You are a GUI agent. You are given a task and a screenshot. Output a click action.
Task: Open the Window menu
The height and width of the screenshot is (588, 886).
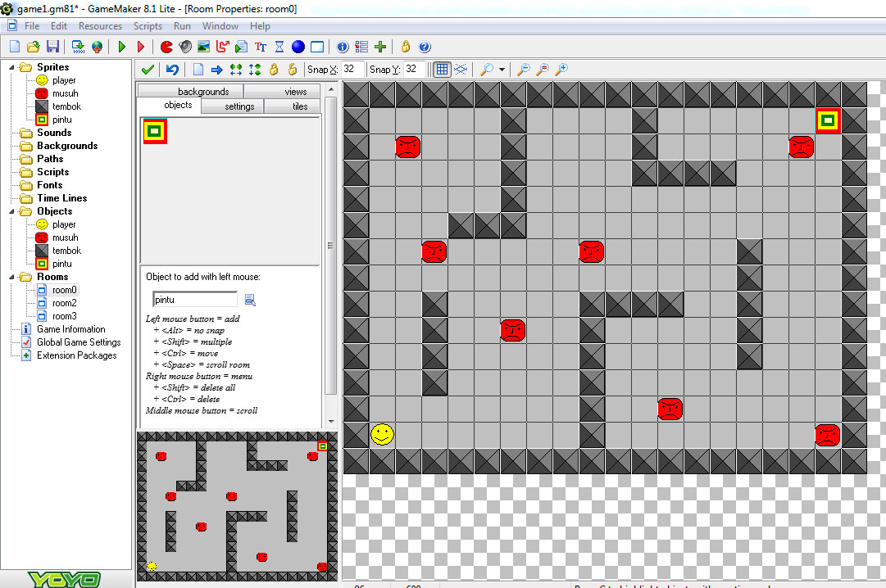[x=220, y=26]
